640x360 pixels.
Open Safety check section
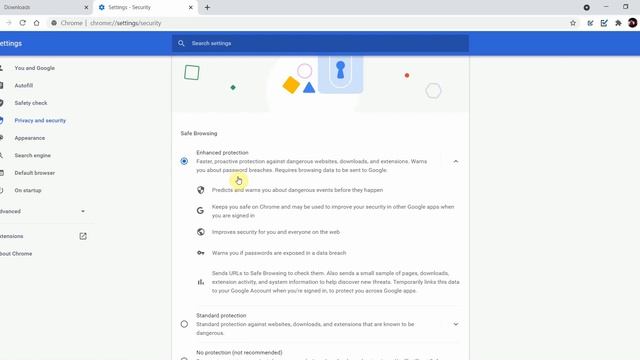(x=31, y=103)
